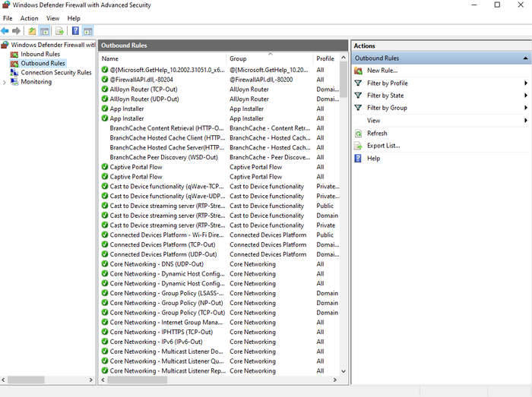Click Refresh action link
532x397 pixels.
coord(377,133)
